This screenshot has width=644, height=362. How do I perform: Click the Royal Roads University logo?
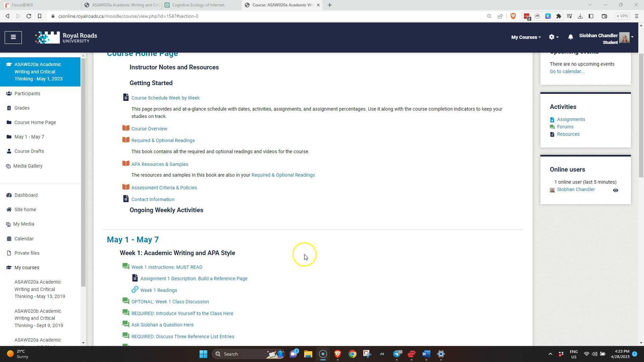click(66, 37)
